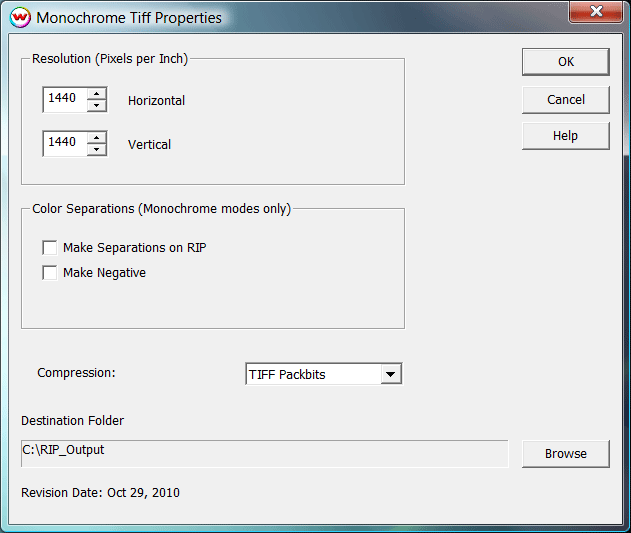Decrease Horizontal resolution with down arrow
The width and height of the screenshot is (631, 533).
97,106
